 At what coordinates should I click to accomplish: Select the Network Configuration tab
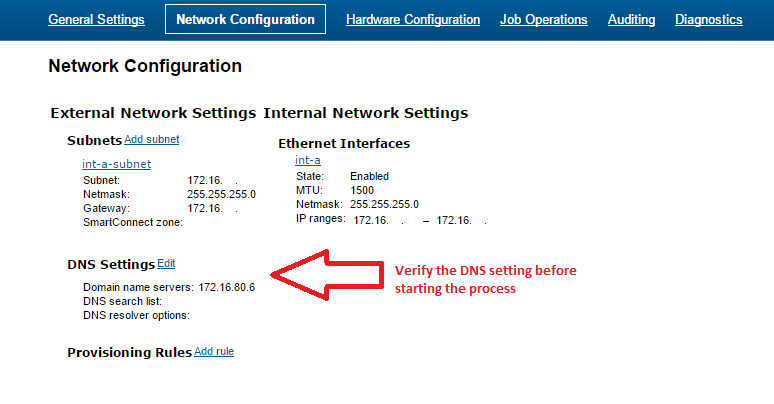245,19
